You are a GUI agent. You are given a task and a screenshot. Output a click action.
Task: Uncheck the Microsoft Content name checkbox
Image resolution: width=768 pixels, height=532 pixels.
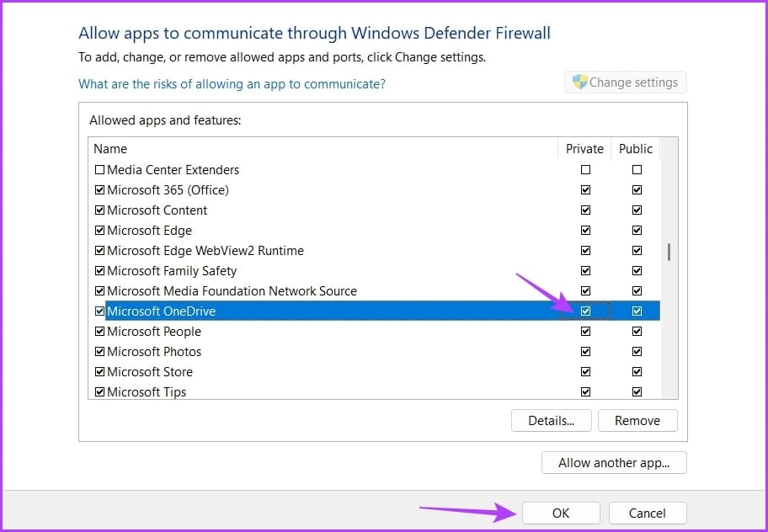(x=99, y=210)
